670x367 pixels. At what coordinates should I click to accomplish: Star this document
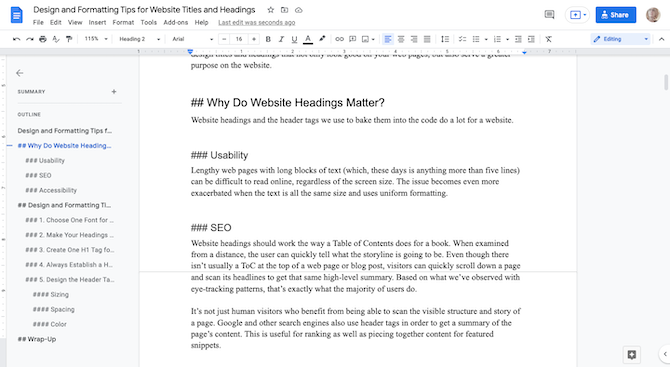[x=270, y=10]
